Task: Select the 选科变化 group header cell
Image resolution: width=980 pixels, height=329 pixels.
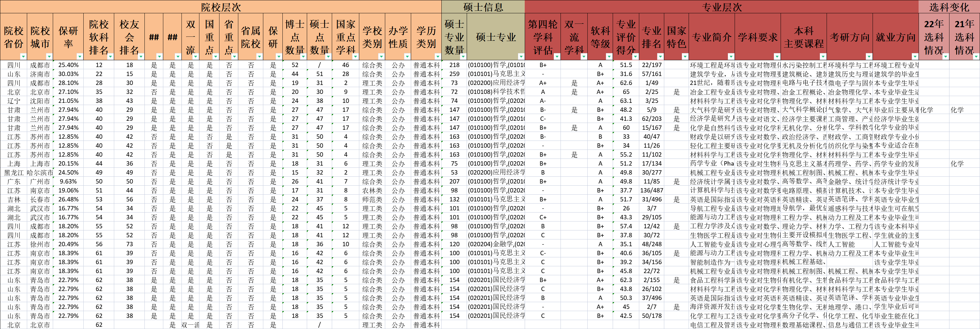Action: [949, 7]
